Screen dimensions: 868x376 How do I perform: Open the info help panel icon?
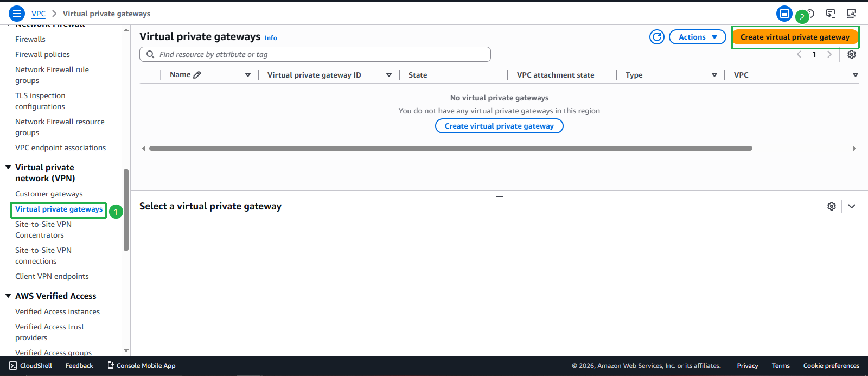pyautogui.click(x=810, y=14)
